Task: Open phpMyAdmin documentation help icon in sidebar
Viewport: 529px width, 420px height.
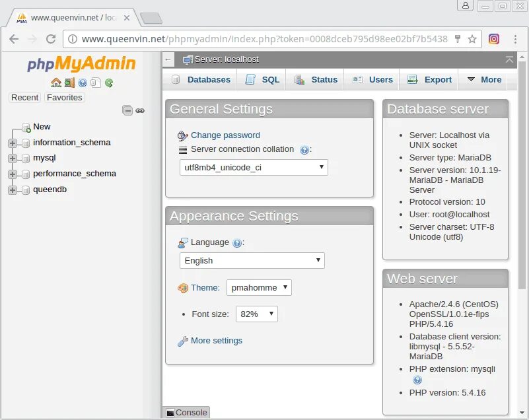Action: click(x=83, y=83)
